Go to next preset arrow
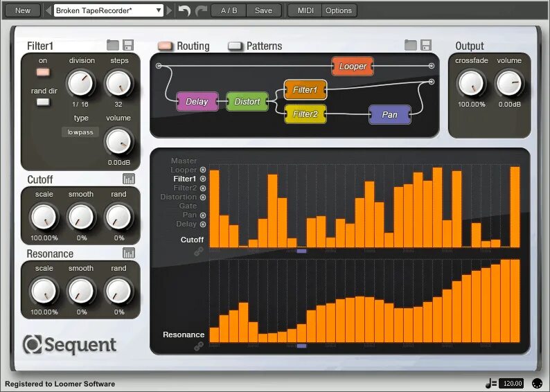The width and height of the screenshot is (550, 392). tap(170, 10)
